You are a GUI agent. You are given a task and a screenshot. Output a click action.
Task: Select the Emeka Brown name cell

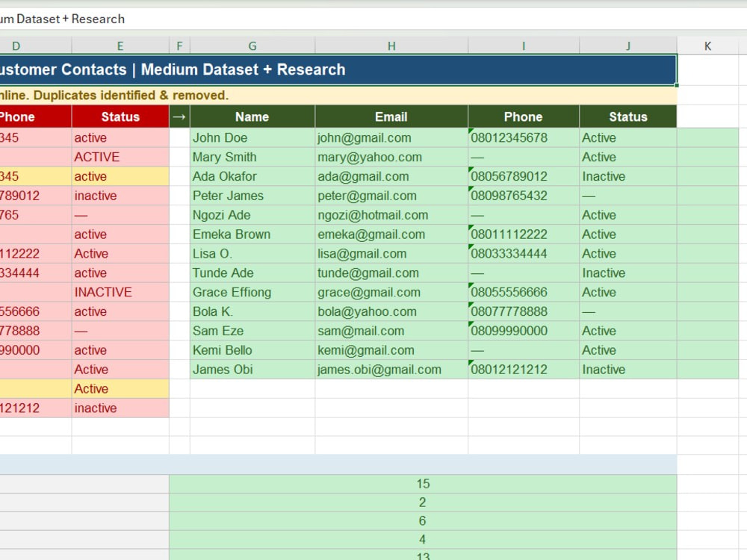[252, 234]
